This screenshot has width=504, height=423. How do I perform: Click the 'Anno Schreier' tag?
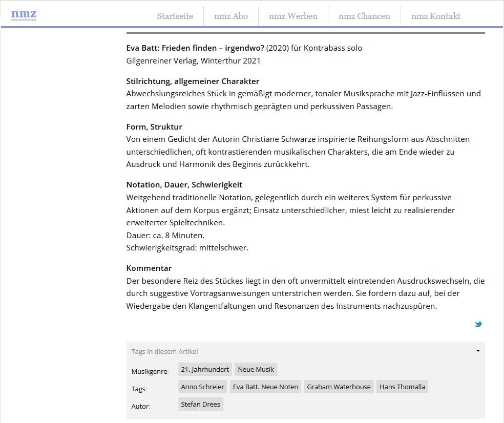tap(202, 386)
